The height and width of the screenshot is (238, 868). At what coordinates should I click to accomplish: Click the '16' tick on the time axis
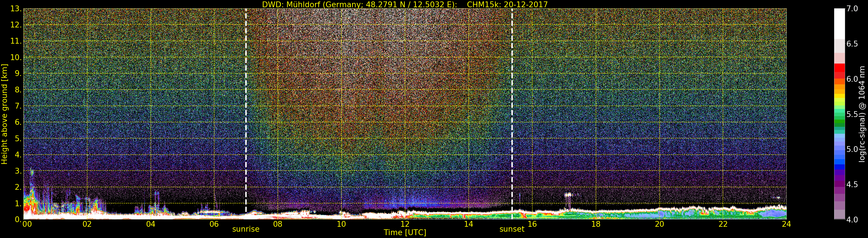[x=532, y=224]
